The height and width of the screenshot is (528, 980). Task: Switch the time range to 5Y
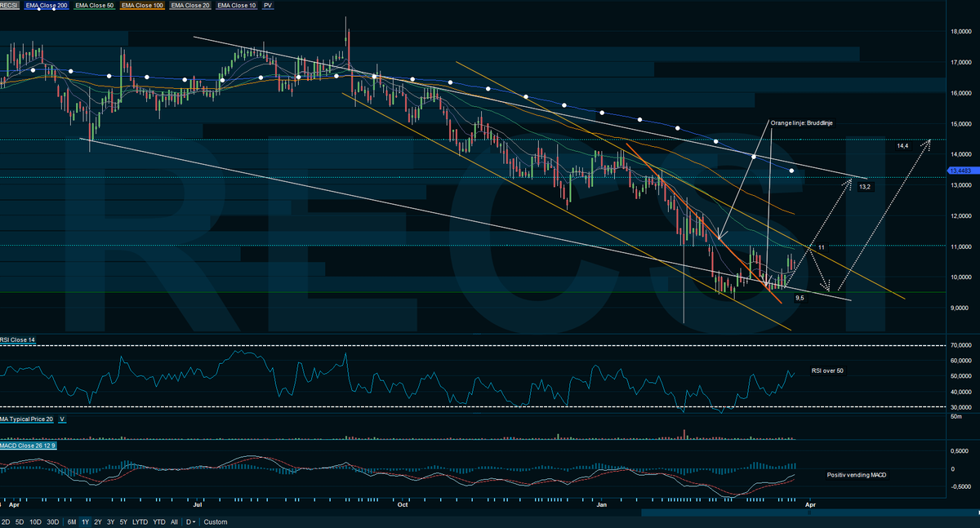pyautogui.click(x=123, y=521)
